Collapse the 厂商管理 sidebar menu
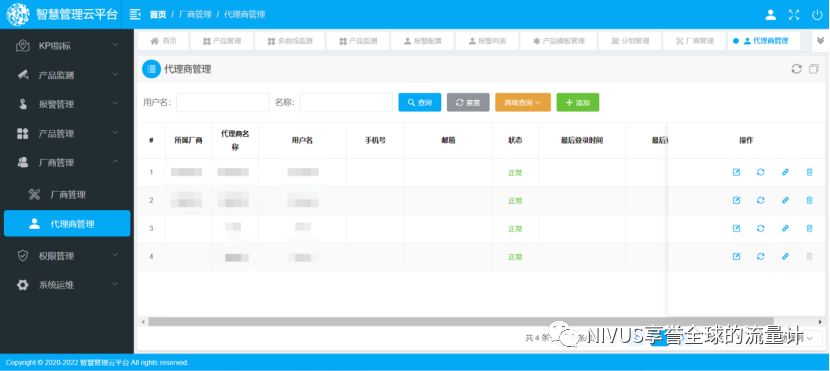830x371 pixels. pos(68,162)
